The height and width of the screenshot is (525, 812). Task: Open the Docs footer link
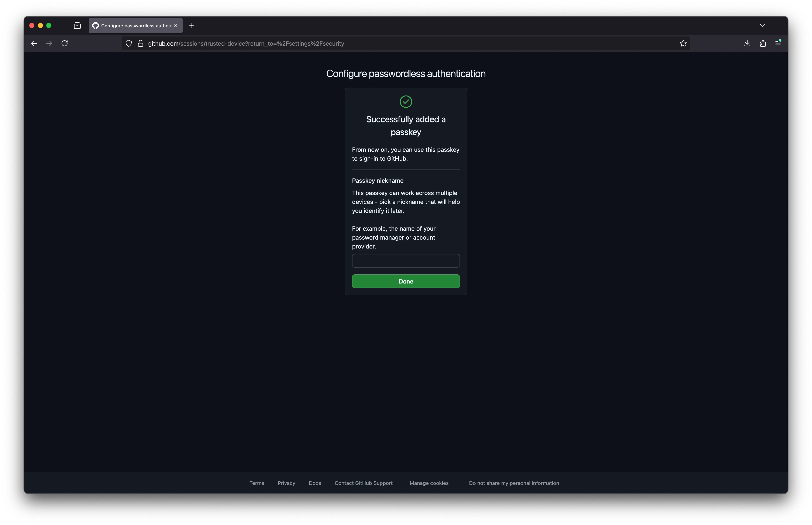[315, 483]
